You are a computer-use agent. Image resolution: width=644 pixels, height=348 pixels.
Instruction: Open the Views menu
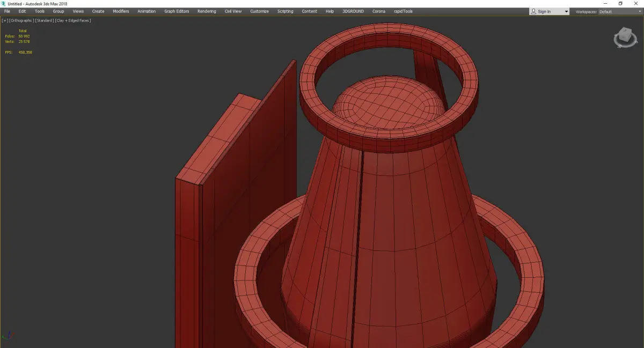(x=78, y=11)
